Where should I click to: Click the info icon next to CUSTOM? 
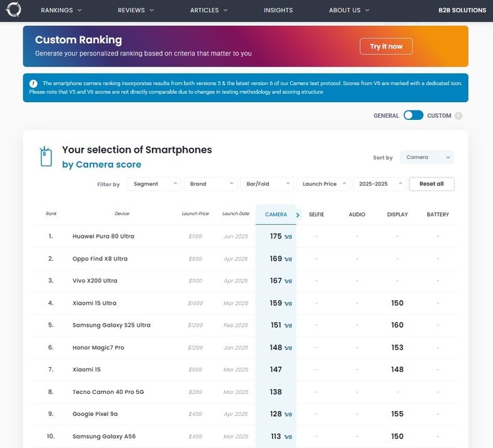[x=458, y=116]
